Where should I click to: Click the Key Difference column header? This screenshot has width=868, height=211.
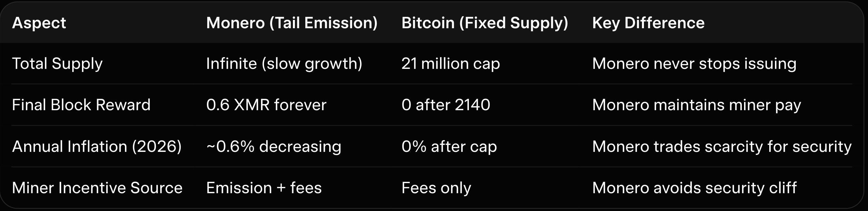coord(648,23)
